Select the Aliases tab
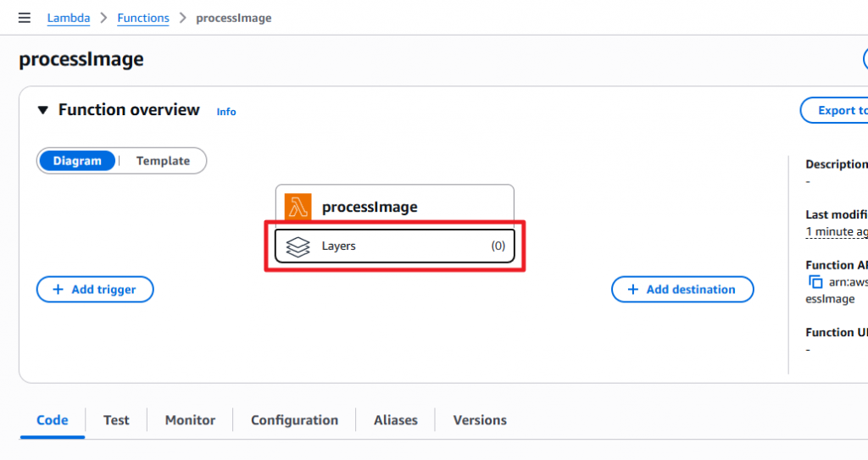Screen dimensions: 868x460 tap(396, 420)
